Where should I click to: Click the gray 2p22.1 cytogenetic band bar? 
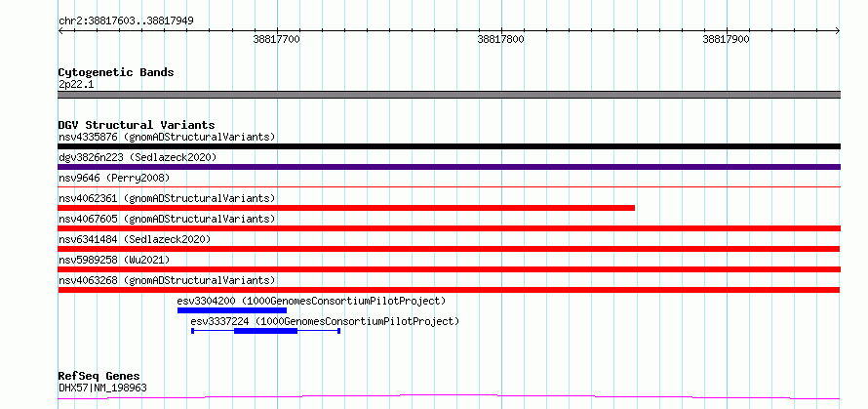[x=449, y=95]
